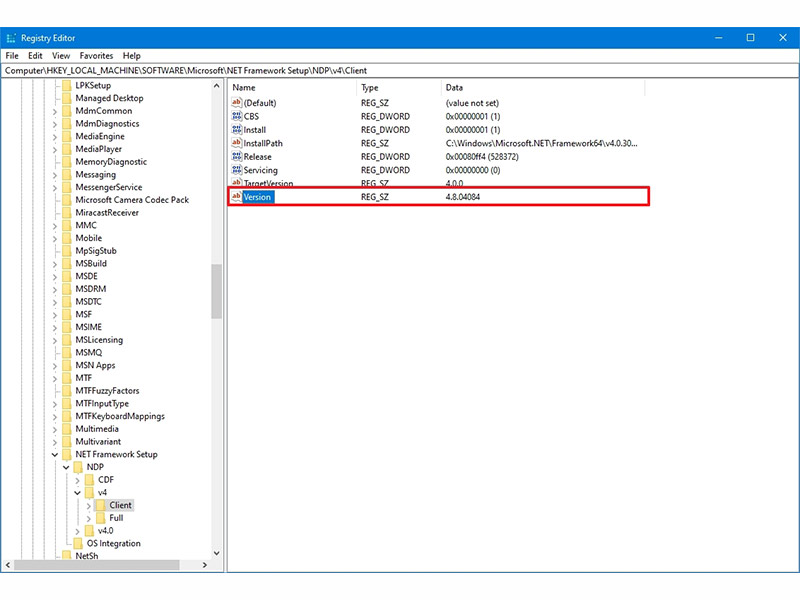Select the Multivariant tree key
Screen dimensions: 800x600
(98, 442)
